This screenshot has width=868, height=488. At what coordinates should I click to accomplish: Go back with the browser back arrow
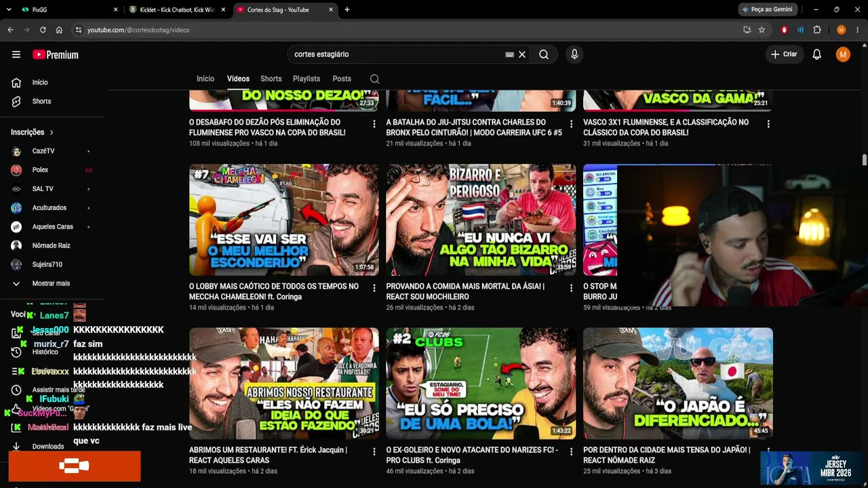[x=10, y=30]
